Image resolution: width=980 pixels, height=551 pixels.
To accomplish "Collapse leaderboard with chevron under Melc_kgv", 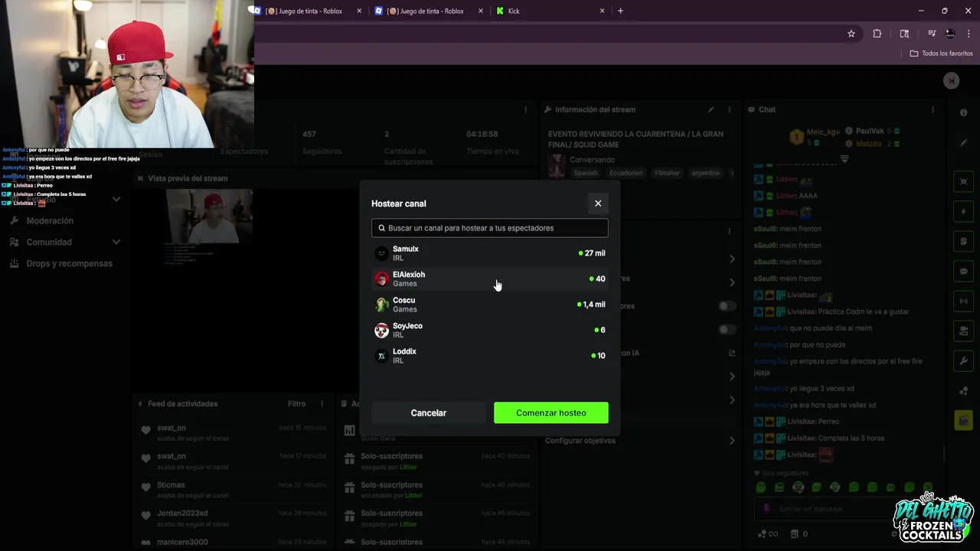I will (844, 159).
